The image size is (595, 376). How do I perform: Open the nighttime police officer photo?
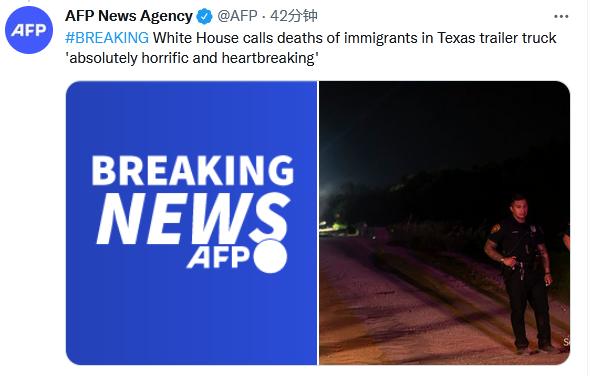pyautogui.click(x=444, y=223)
